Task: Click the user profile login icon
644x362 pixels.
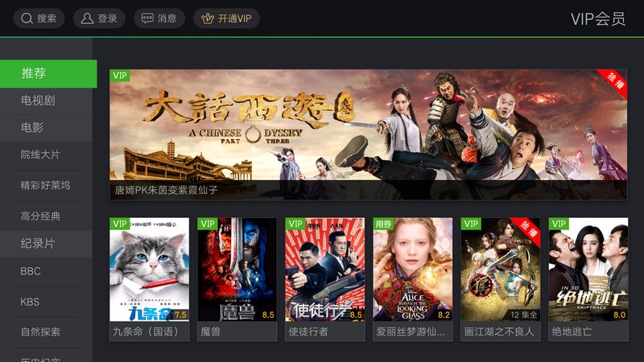Action: pos(87,19)
